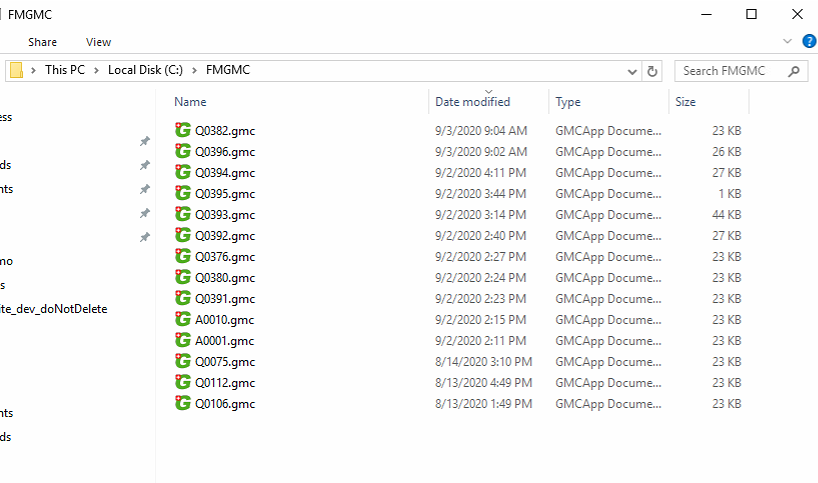
Task: Open the View ribbon tab
Action: click(x=98, y=42)
